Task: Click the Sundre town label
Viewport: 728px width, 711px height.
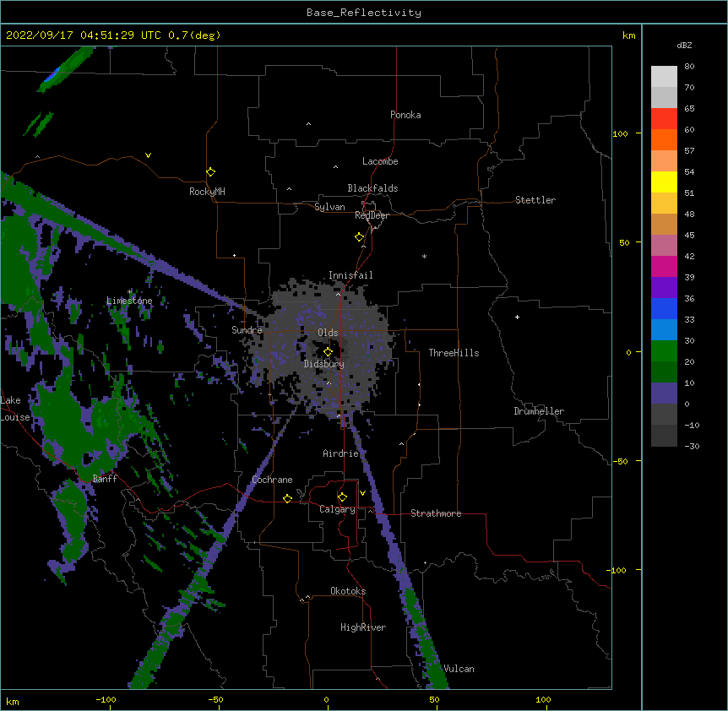Action: click(x=247, y=330)
